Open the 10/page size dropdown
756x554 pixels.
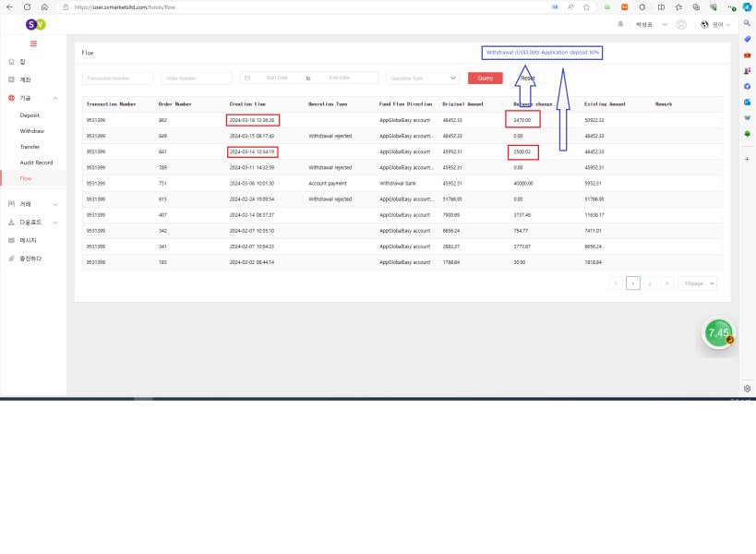697,283
